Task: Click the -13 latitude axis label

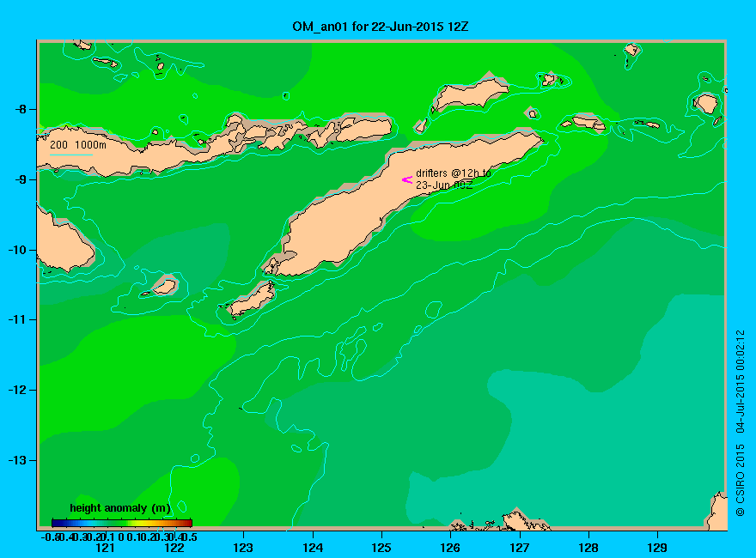Action: click(x=17, y=460)
